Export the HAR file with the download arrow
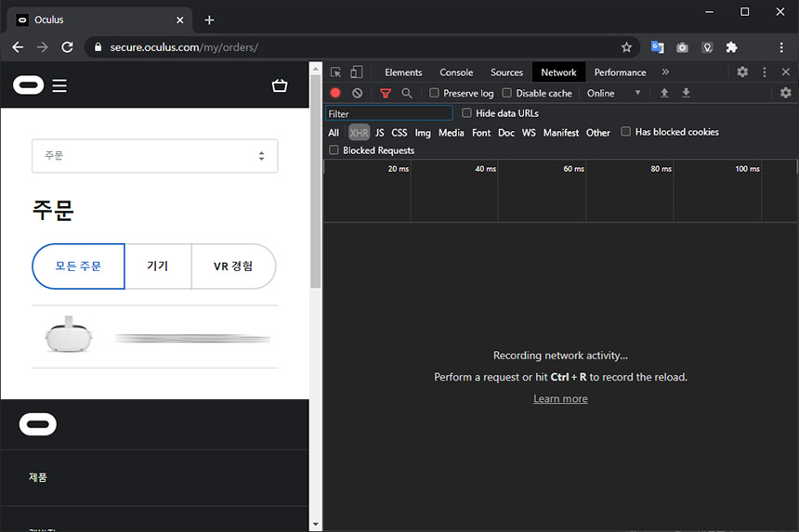The width and height of the screenshot is (799, 532). click(686, 93)
